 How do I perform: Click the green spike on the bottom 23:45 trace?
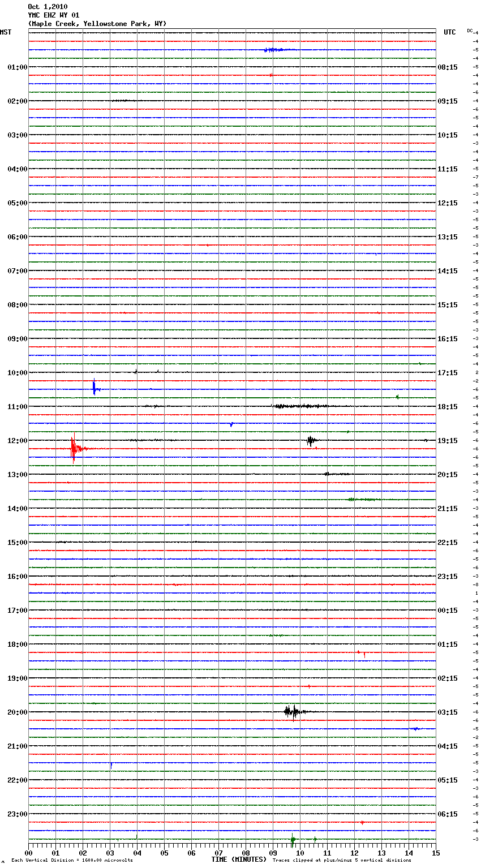coord(293,839)
